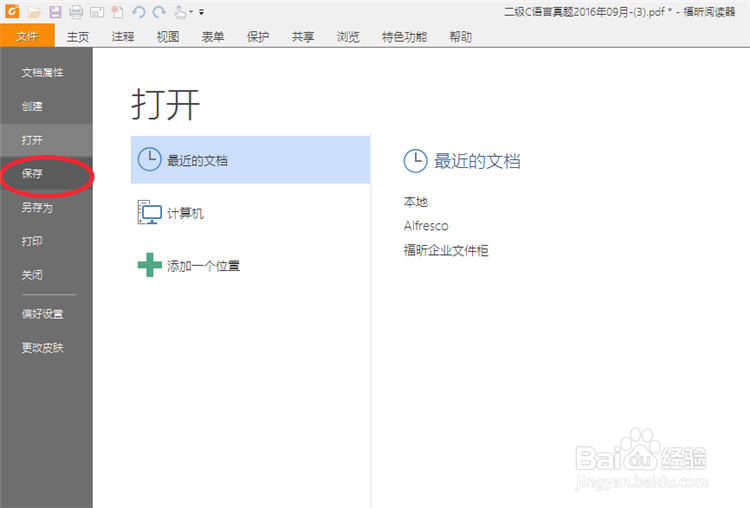Click the undo arrow icon
This screenshot has height=508, width=750.
point(139,11)
